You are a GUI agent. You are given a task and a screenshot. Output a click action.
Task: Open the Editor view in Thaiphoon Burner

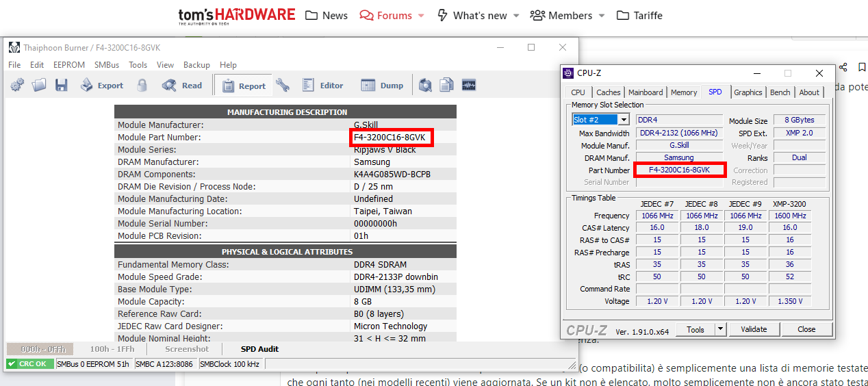(322, 86)
